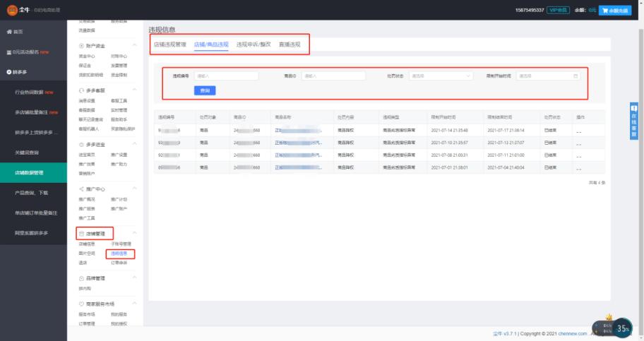This screenshot has width=644, height=341.
Task: Click the cart icon on 余额充值
Action: coord(605,11)
